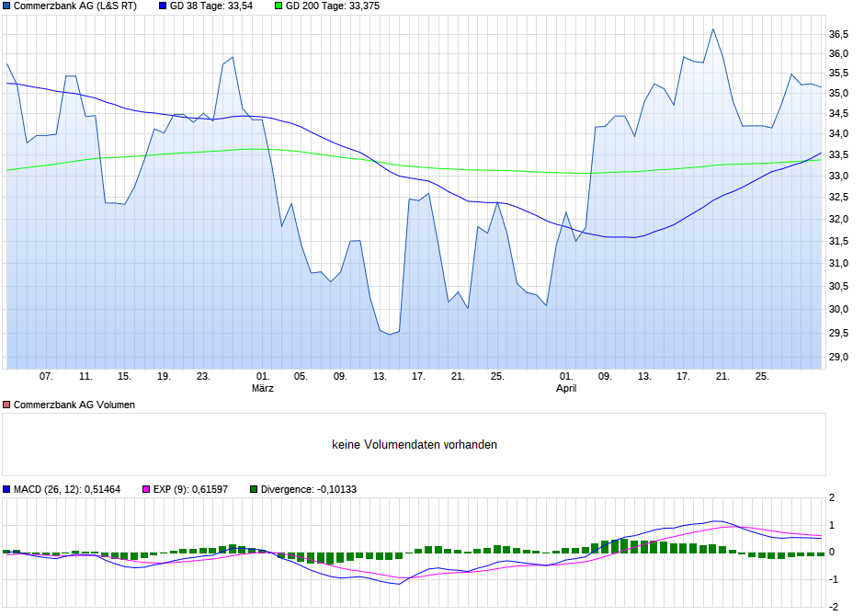The image size is (864, 616).
Task: Select 'EXP (9): 0,61597' label
Action: (x=190, y=489)
